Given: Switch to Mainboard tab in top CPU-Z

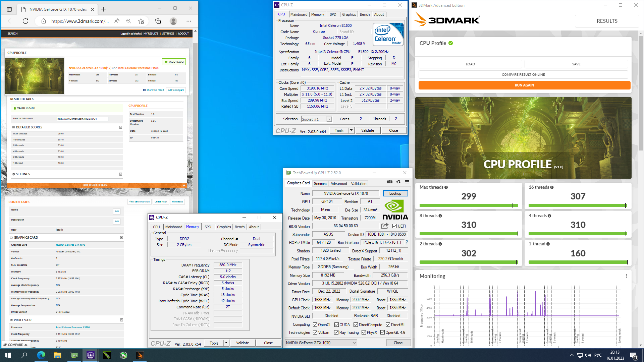Looking at the screenshot, I should point(299,14).
